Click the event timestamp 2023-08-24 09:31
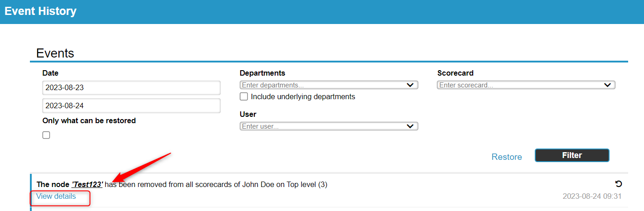The width and height of the screenshot is (644, 211). 592,197
